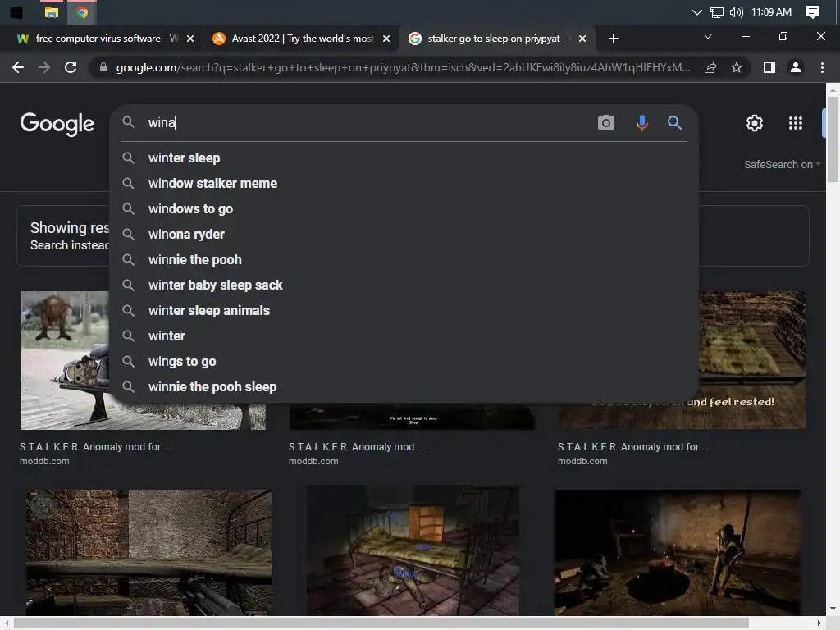This screenshot has height=630, width=840.
Task: Close the Avast 2022 tab
Action: 386,39
